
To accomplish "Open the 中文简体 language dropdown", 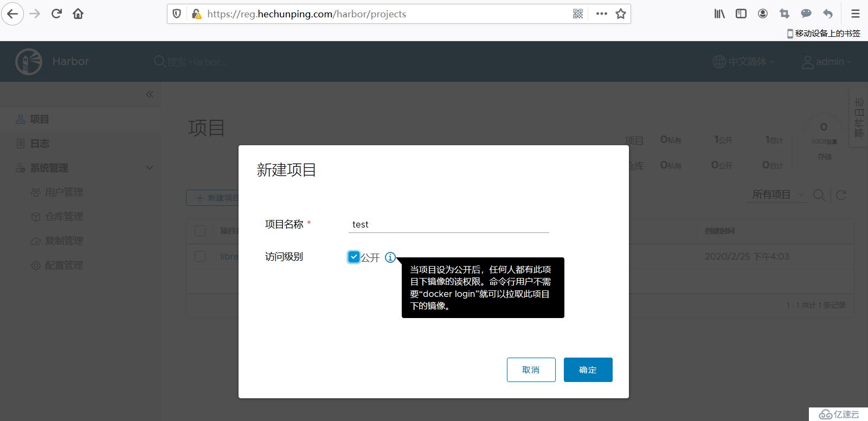I will [x=743, y=62].
